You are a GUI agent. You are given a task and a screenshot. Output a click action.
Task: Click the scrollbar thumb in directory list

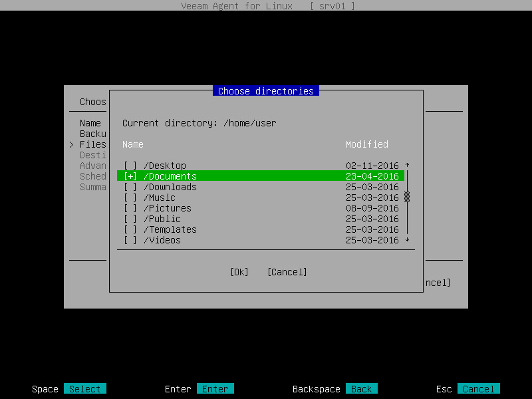click(407, 197)
